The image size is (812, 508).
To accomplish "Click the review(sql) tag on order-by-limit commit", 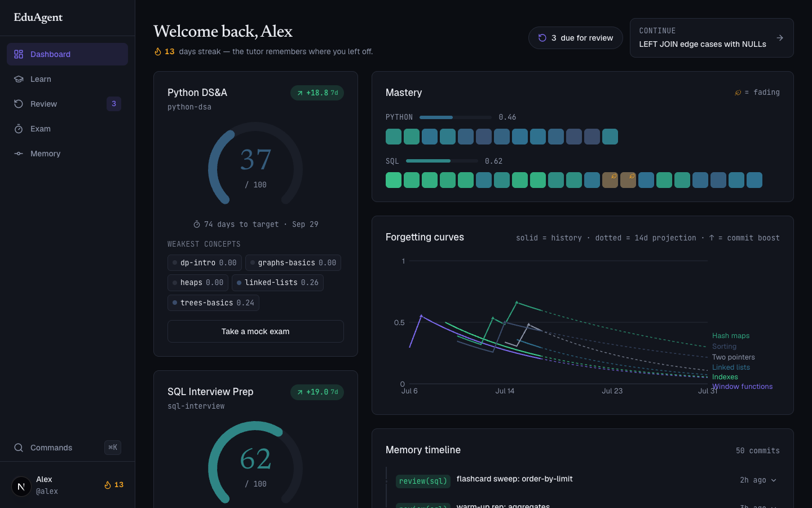I will coord(423,481).
